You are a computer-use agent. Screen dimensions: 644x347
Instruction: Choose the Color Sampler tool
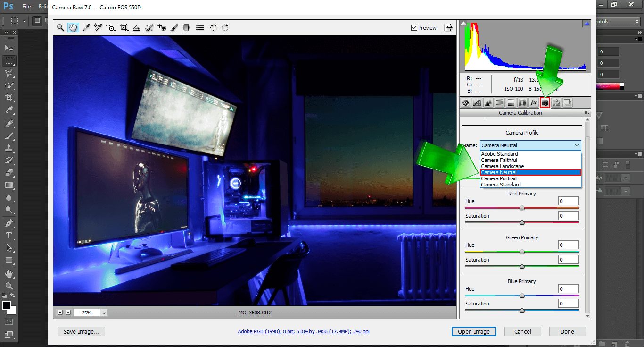(98, 28)
